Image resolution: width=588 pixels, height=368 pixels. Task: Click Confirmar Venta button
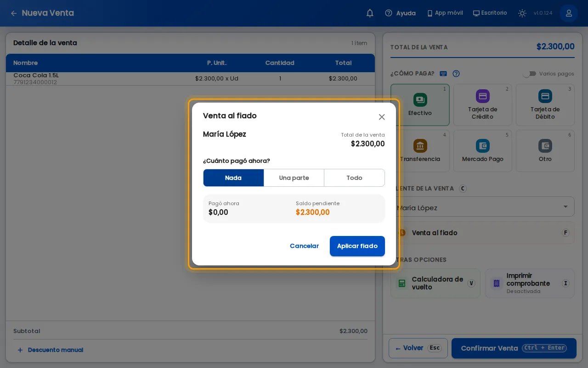(x=514, y=348)
